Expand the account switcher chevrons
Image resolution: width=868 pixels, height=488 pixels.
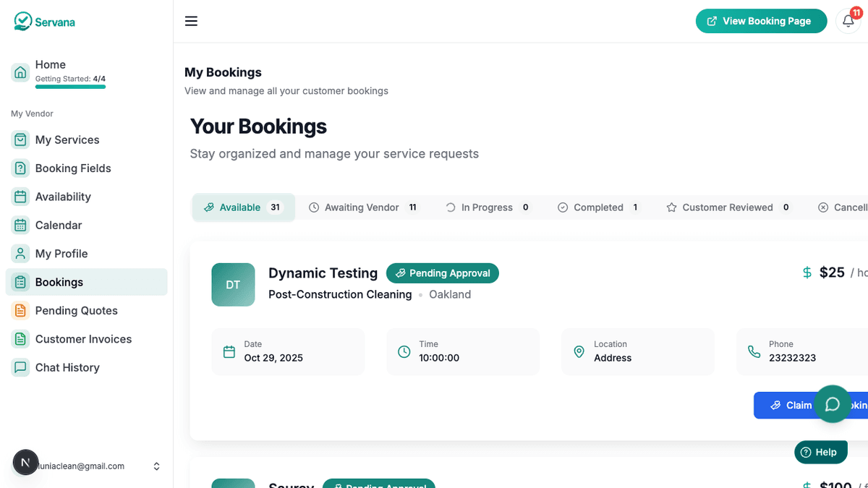156,467
